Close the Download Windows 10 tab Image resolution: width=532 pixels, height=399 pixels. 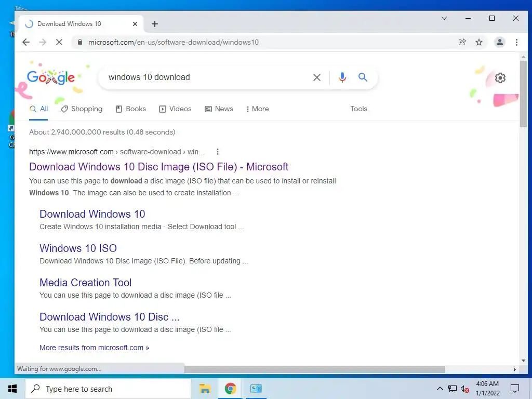point(135,24)
